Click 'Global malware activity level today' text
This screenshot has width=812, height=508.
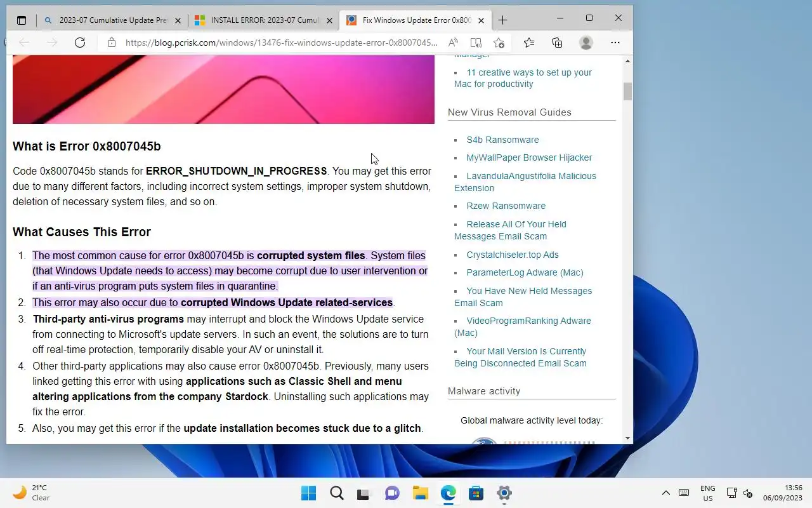coord(532,420)
